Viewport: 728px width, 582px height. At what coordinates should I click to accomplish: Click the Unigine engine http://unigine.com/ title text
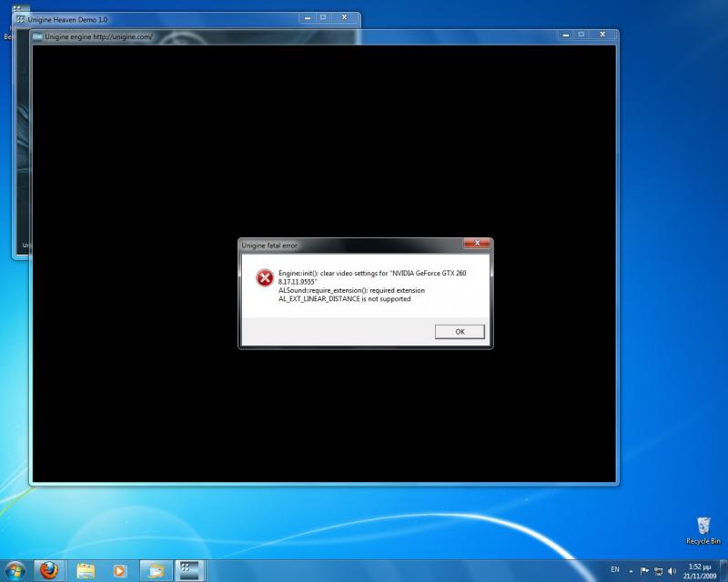(98, 36)
